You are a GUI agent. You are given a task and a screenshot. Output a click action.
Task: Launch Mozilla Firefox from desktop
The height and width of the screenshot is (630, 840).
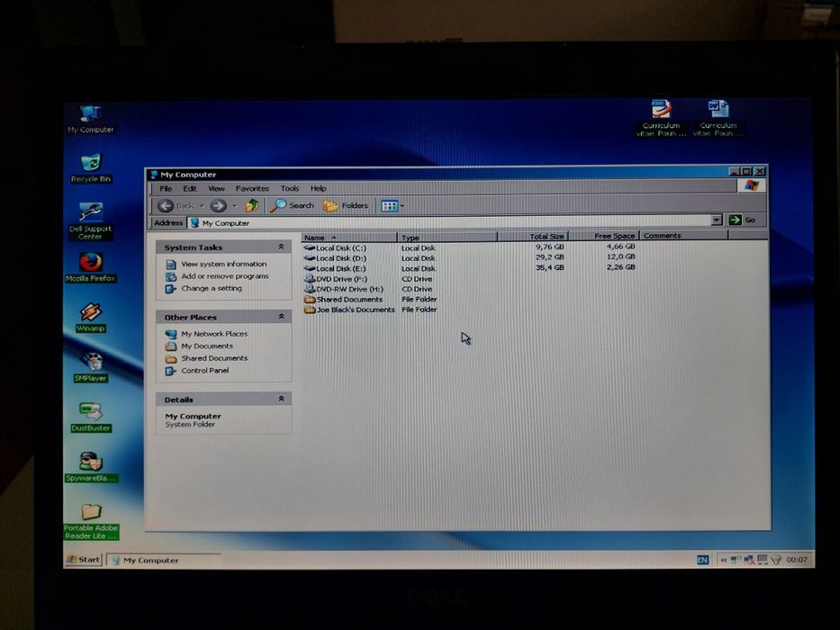click(x=91, y=266)
